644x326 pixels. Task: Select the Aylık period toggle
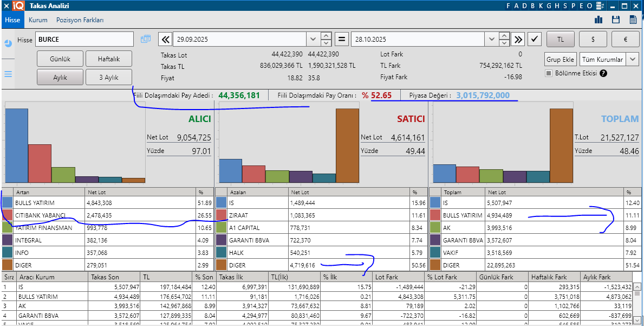click(60, 77)
